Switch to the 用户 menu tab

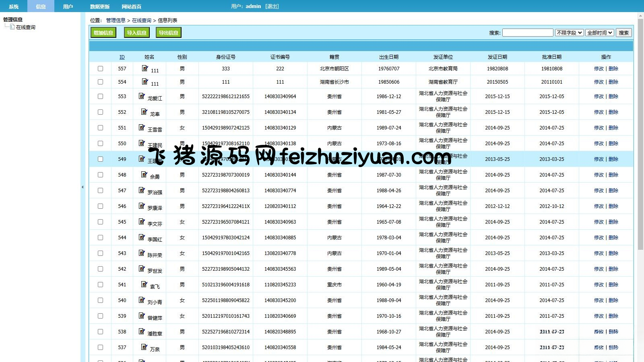coord(68,6)
